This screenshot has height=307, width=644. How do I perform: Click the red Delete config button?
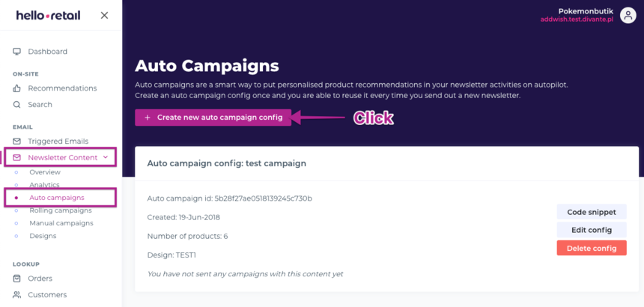click(x=592, y=248)
